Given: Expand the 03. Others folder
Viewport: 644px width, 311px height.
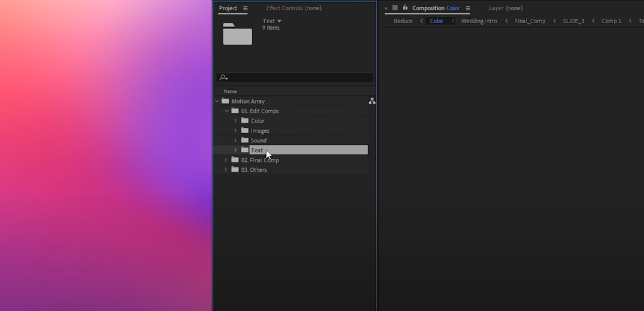Looking at the screenshot, I should (226, 170).
